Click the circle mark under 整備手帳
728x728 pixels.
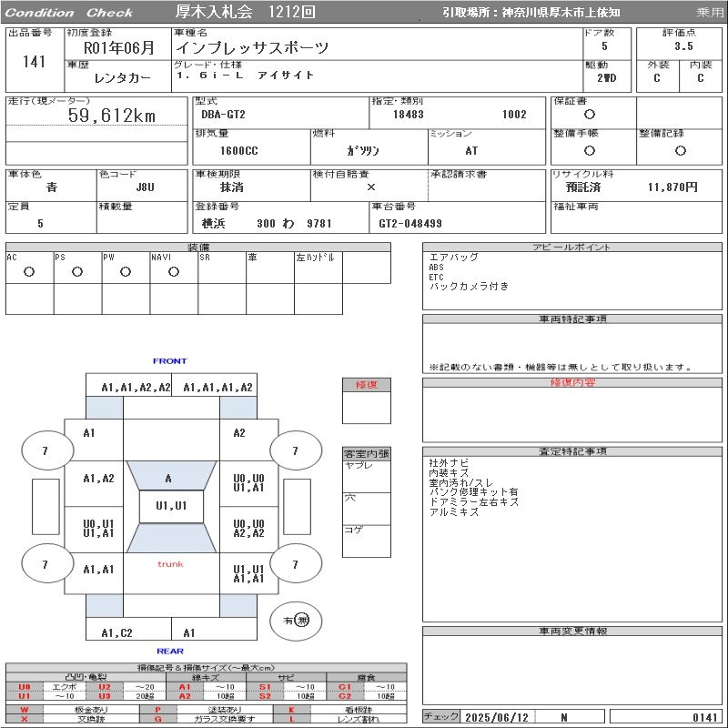(590, 150)
